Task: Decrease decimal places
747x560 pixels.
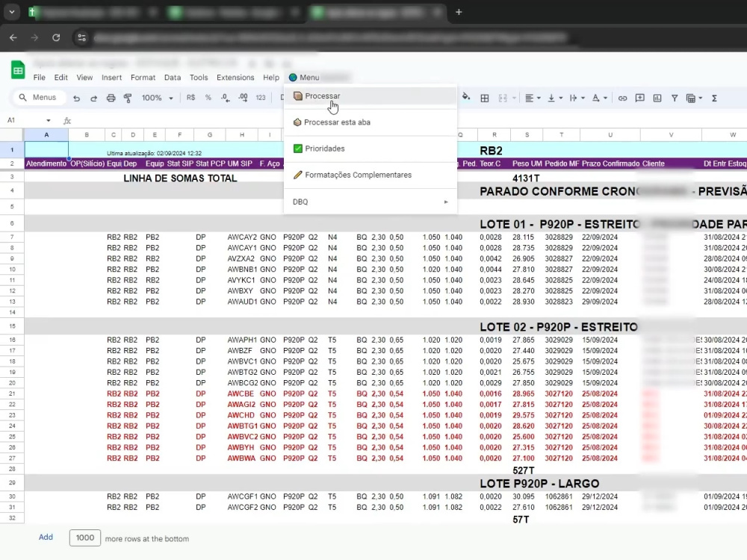Action: tap(225, 98)
